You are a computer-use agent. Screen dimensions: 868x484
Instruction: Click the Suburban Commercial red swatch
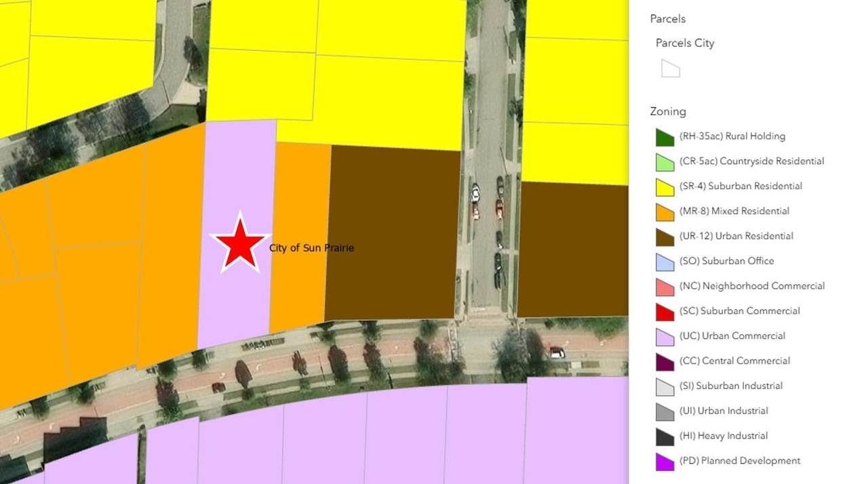pos(665,312)
